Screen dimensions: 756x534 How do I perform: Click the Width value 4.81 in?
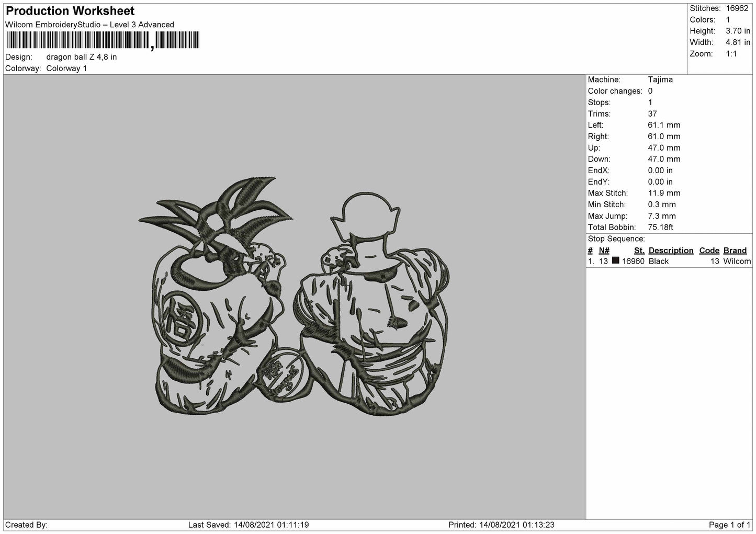[x=738, y=42]
